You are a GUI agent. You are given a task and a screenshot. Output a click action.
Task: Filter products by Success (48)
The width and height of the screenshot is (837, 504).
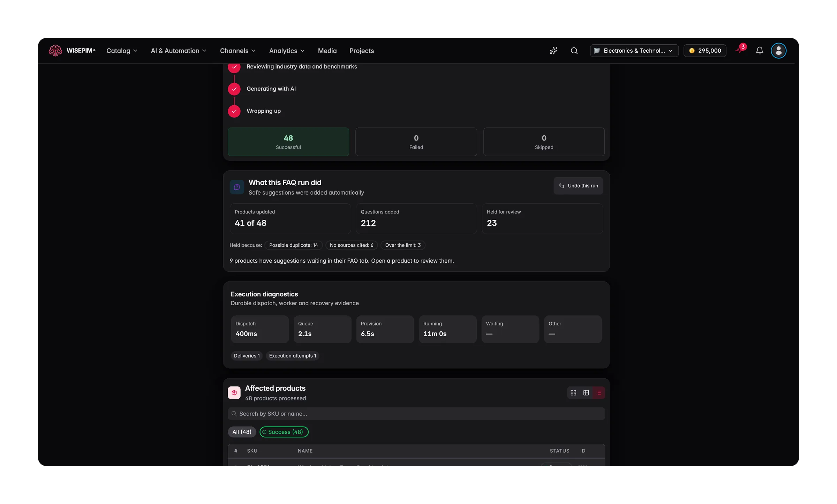click(x=284, y=432)
